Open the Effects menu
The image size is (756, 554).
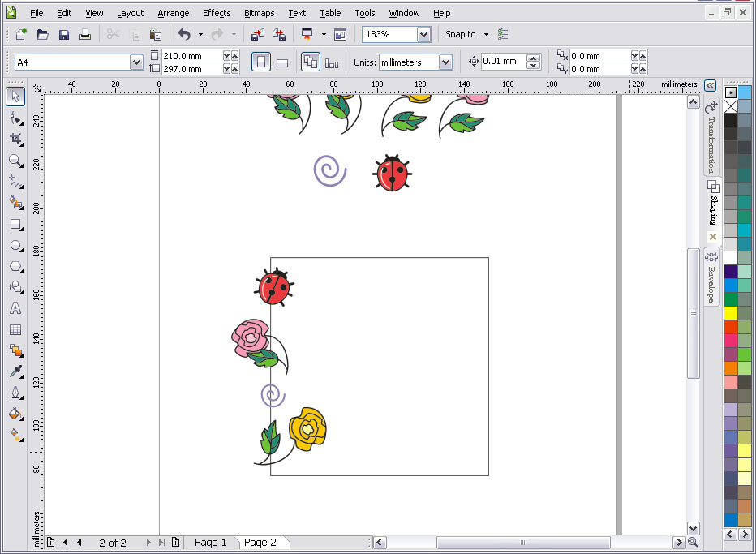click(217, 13)
